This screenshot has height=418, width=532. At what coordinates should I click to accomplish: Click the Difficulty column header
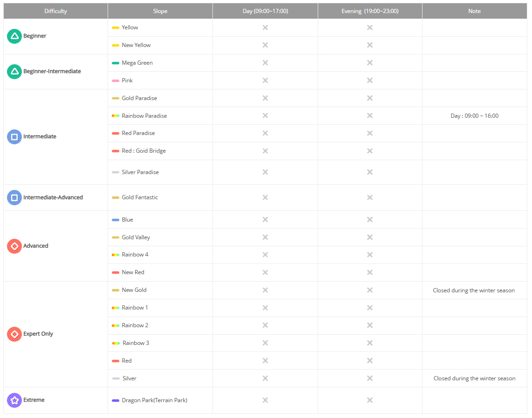coord(56,11)
